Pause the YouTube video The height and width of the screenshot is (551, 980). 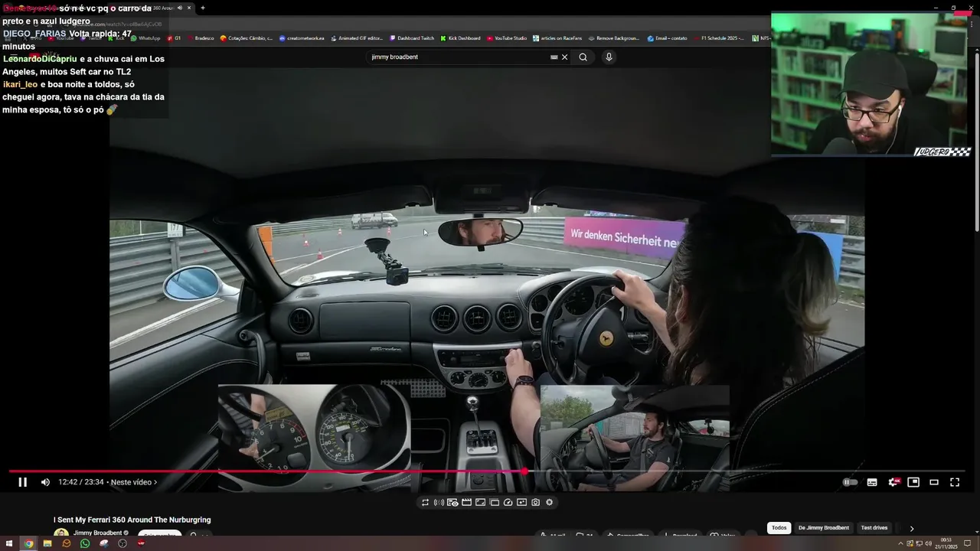tap(22, 482)
